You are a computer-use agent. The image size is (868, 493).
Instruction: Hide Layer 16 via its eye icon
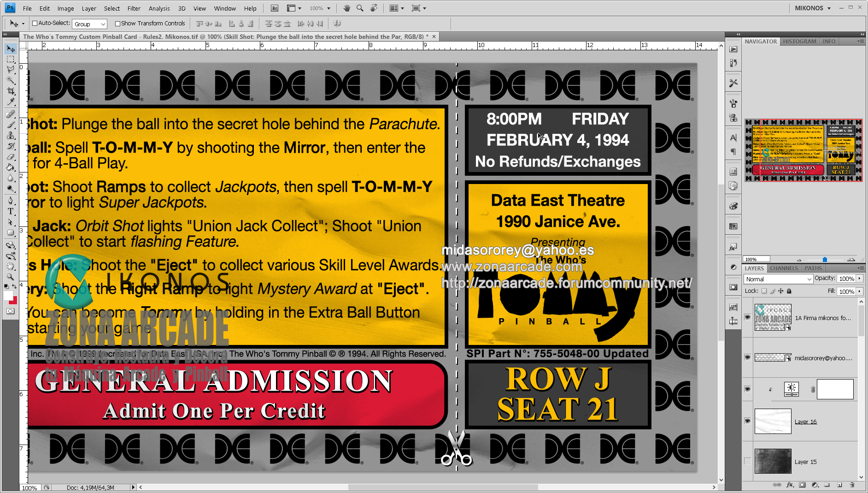(x=747, y=421)
